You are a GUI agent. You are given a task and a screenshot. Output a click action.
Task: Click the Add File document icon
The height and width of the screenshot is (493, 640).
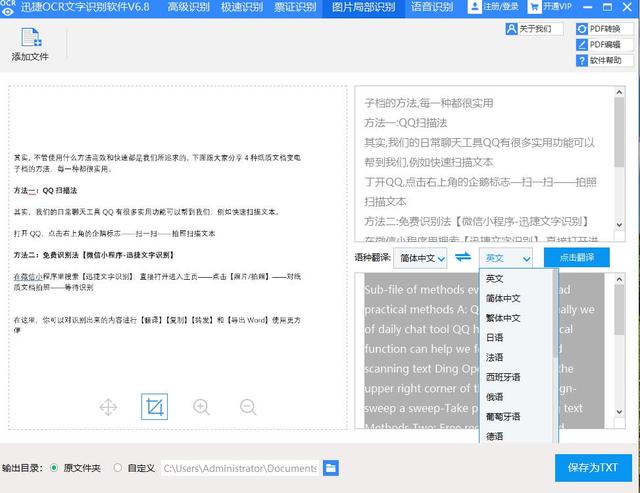click(x=31, y=38)
